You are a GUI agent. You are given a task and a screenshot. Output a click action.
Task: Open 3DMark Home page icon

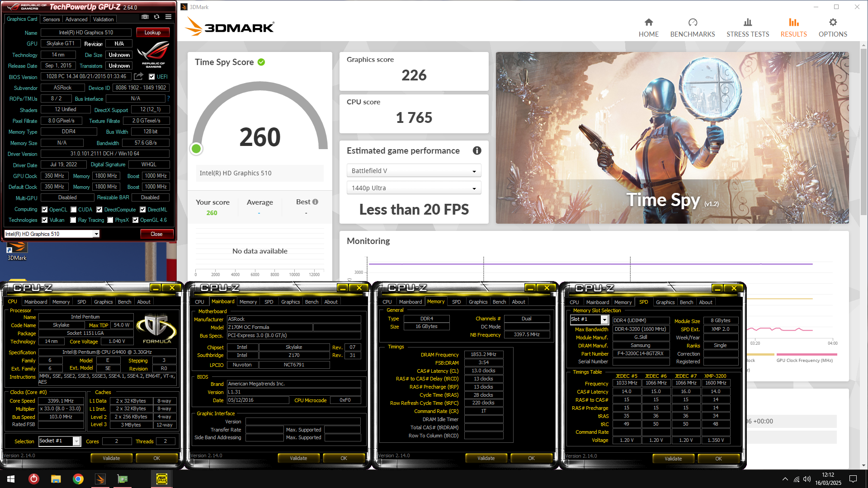pyautogui.click(x=648, y=23)
